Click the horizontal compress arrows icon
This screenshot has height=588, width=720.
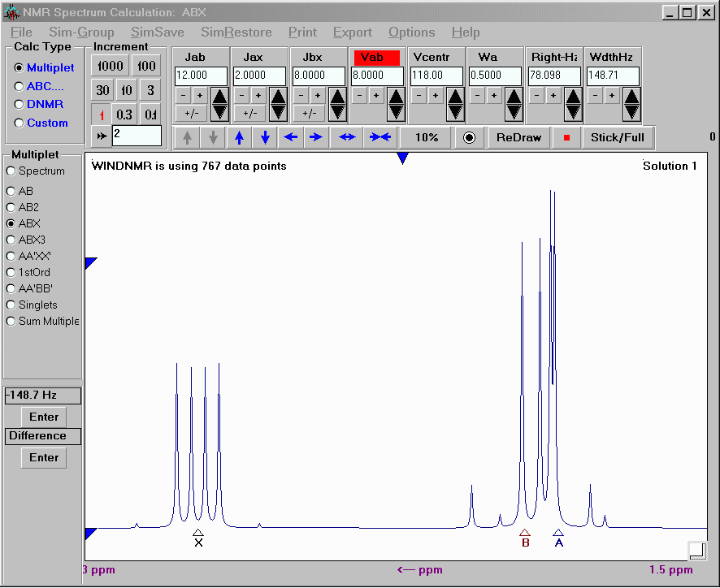pos(380,137)
